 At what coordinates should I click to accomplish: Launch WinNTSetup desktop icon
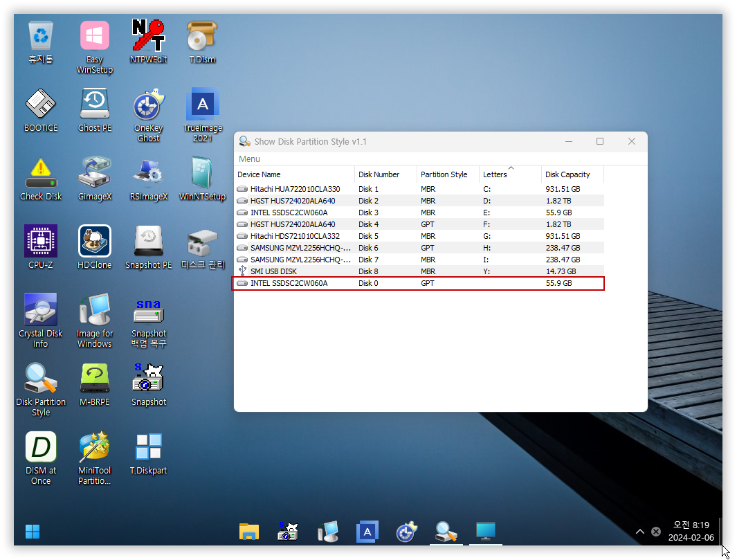pos(203,179)
